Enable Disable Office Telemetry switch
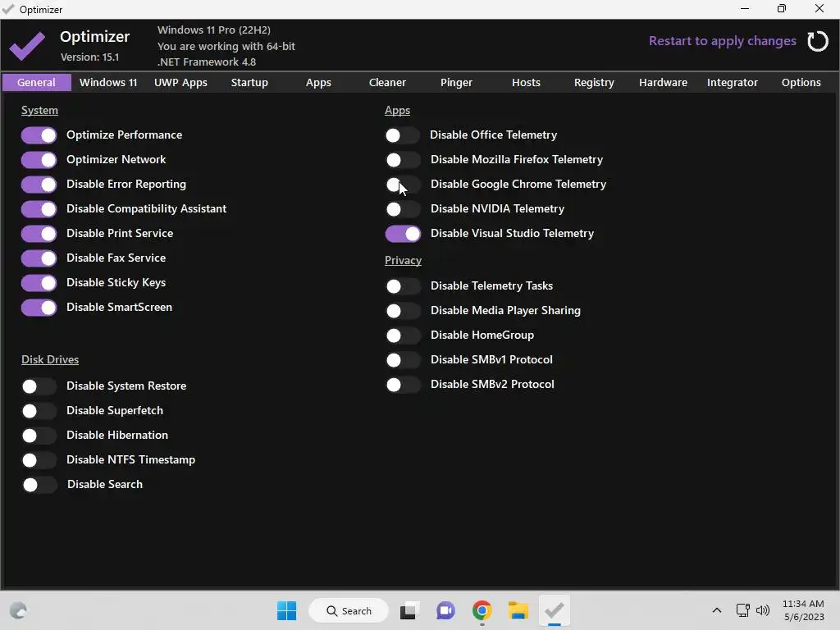Image resolution: width=840 pixels, height=630 pixels. click(x=403, y=135)
